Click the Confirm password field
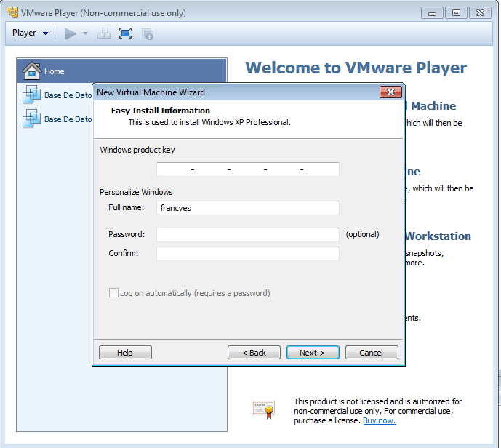Image resolution: width=501 pixels, height=448 pixels. [248, 254]
